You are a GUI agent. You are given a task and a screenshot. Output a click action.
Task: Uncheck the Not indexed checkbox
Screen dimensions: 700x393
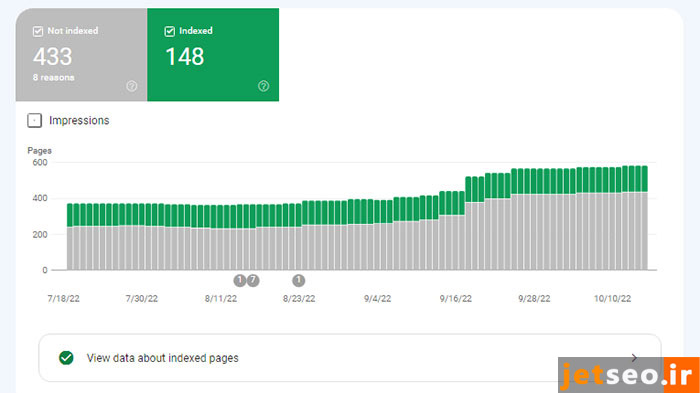pos(38,31)
